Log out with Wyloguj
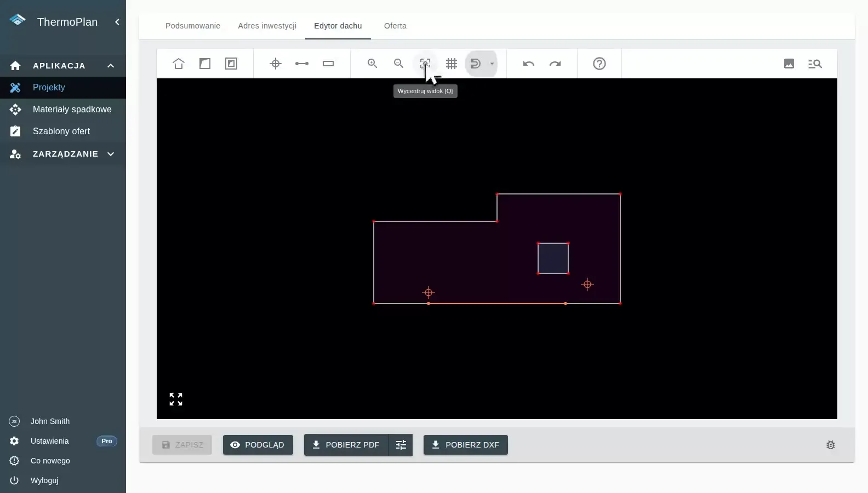This screenshot has width=868, height=493. click(x=63, y=480)
